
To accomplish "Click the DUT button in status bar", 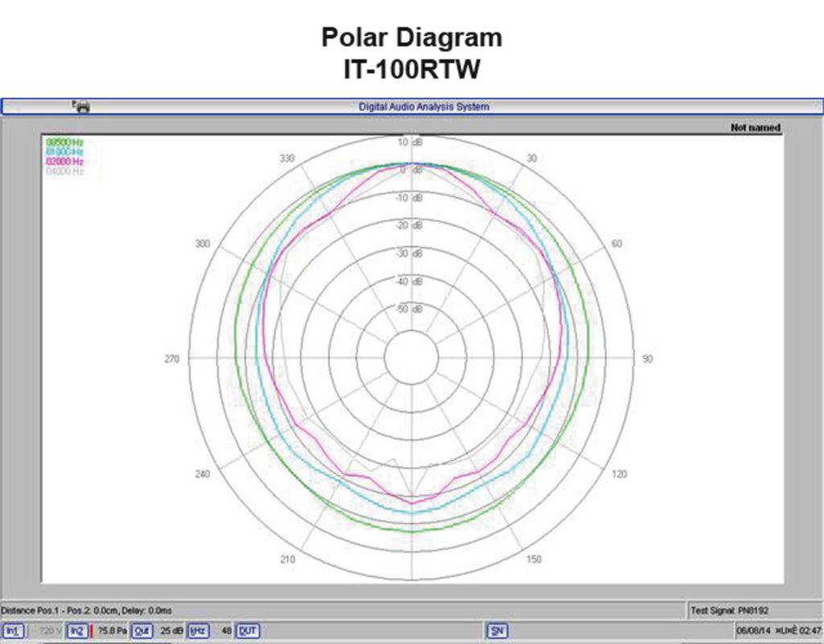I will (248, 631).
